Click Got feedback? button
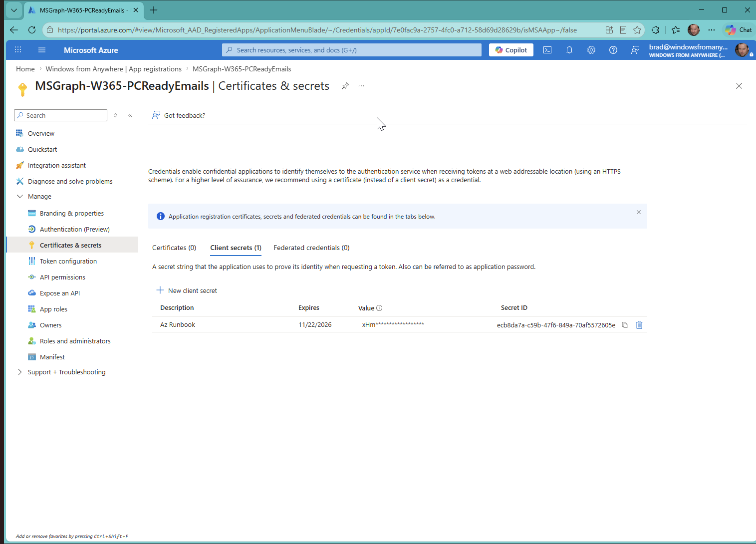Viewport: 756px width, 544px height. pyautogui.click(x=179, y=115)
